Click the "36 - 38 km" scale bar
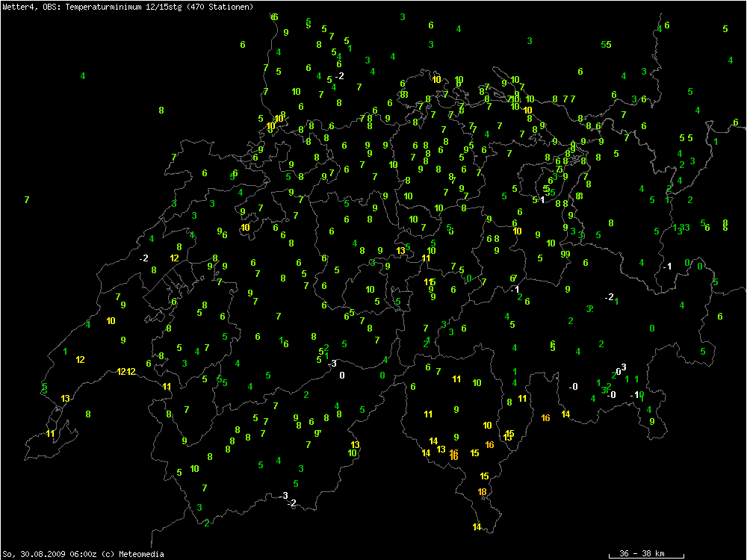 pyautogui.click(x=646, y=553)
